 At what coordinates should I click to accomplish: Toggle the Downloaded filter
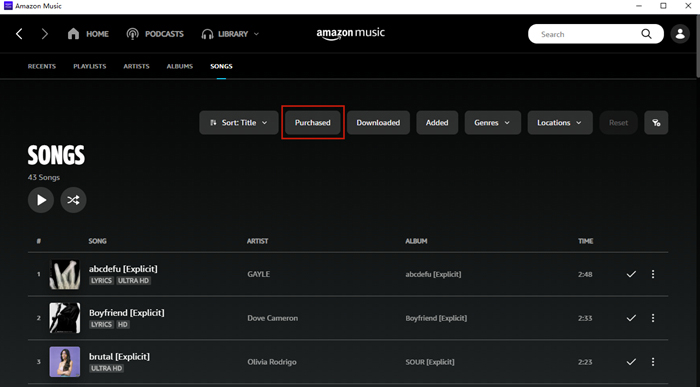click(x=378, y=123)
